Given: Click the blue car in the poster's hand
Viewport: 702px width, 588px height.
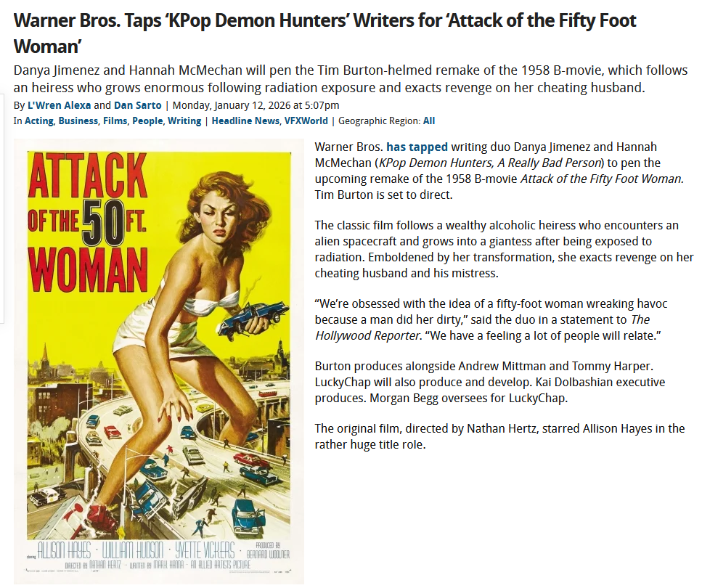Looking at the screenshot, I should (x=254, y=315).
